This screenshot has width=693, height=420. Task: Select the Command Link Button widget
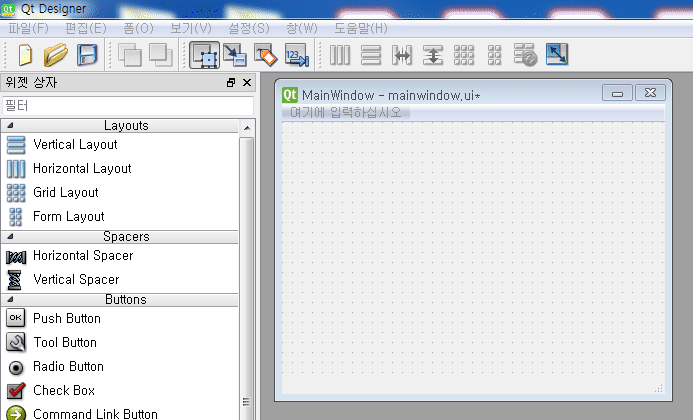point(119,414)
